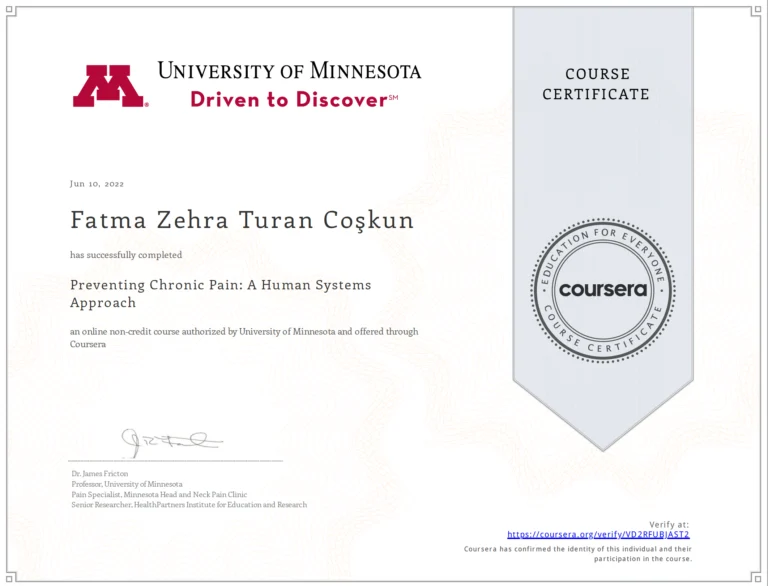Click the Senior Researcher HealthPartners Institute line
768x586 pixels.
click(x=189, y=505)
